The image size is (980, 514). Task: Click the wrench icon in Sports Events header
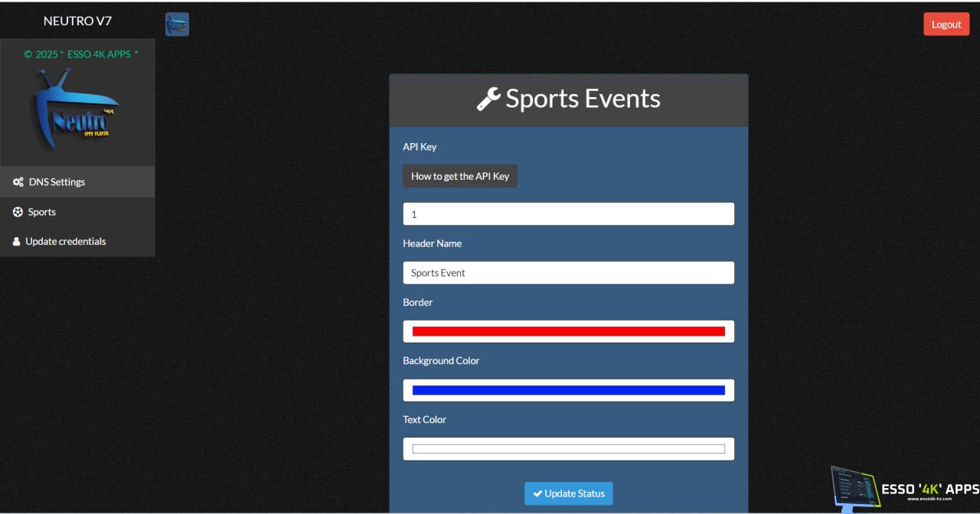coord(488,99)
